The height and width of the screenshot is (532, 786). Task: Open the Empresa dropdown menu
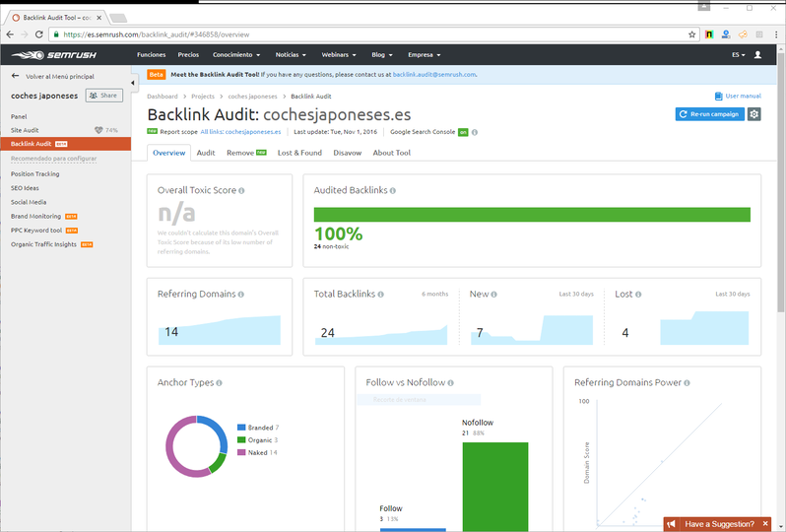click(425, 54)
